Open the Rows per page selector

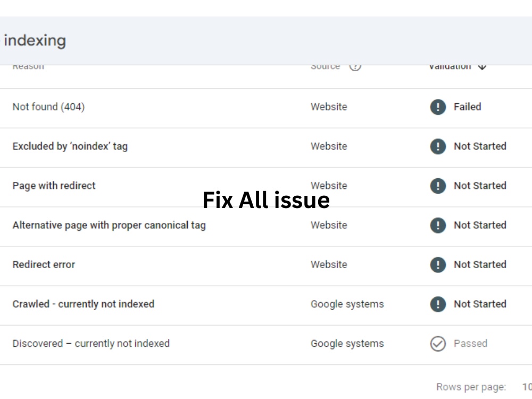527,387
